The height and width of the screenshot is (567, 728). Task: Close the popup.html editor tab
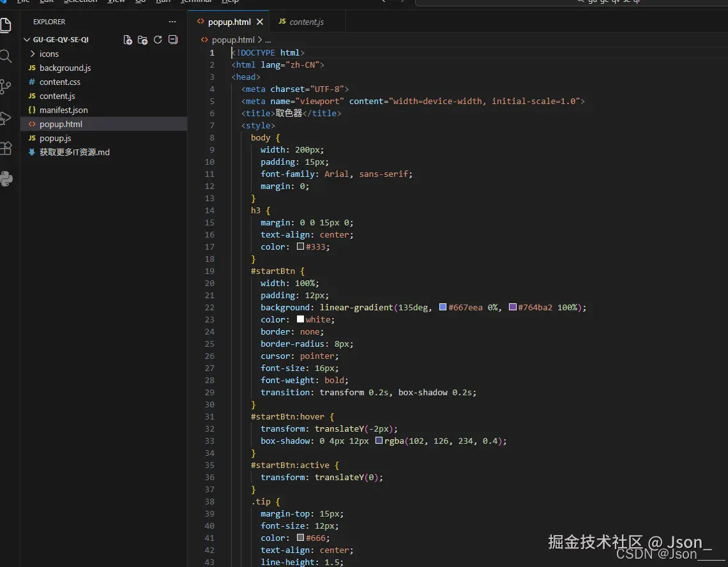[259, 22]
